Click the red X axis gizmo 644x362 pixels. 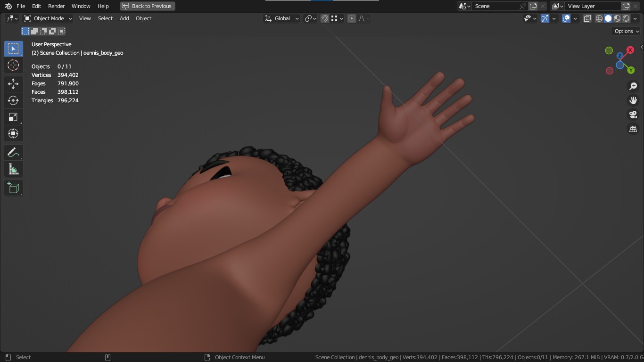point(630,50)
